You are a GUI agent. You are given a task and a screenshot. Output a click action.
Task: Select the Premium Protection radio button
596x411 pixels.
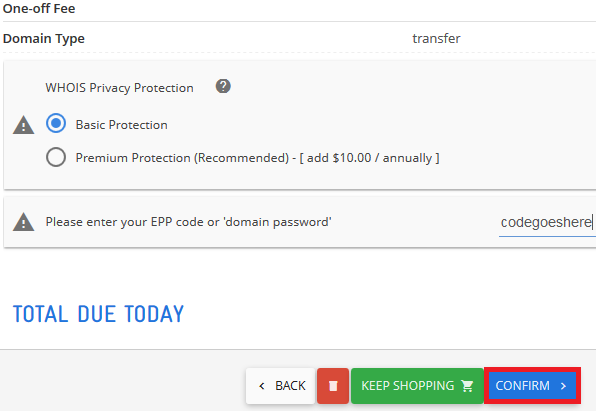click(56, 157)
